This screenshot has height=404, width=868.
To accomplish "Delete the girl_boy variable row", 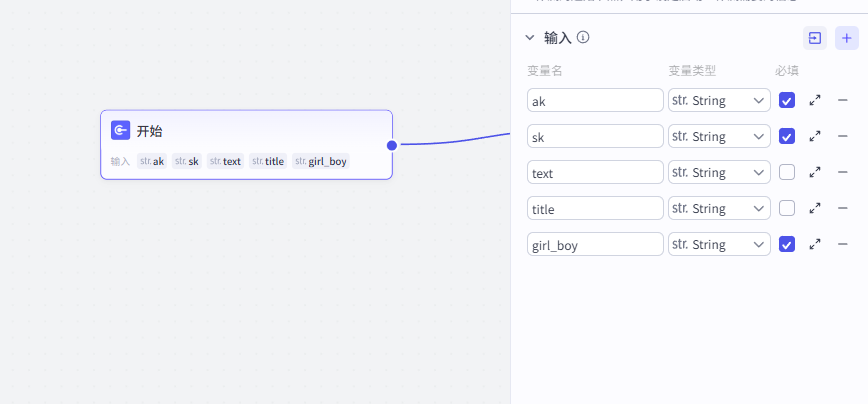I will point(843,244).
